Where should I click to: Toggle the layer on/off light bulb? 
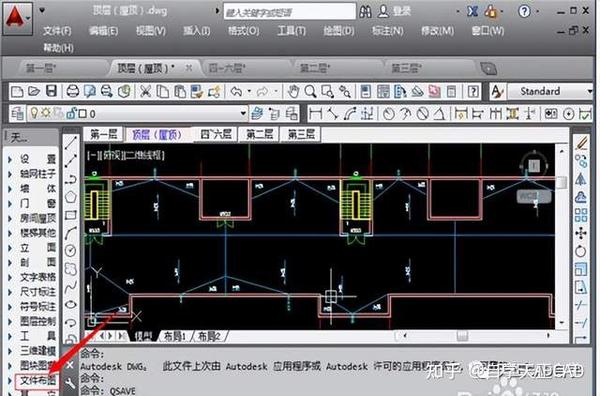pyautogui.click(x=35, y=113)
